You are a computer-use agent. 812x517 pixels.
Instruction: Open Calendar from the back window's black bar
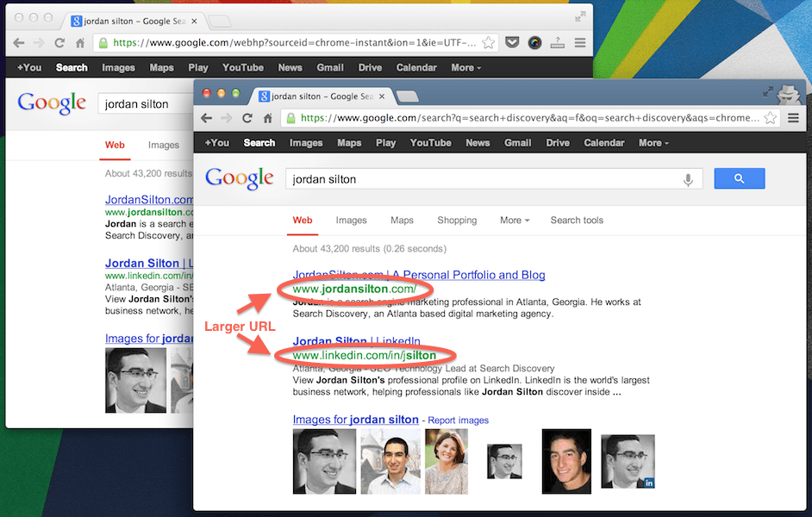click(x=416, y=68)
